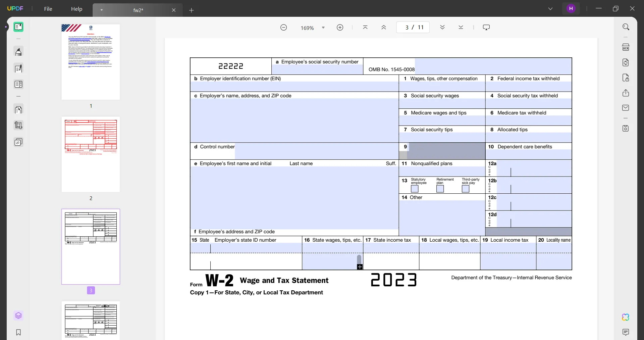Expand the zoom level dropdown
This screenshot has height=340, width=644.
pos(323,28)
